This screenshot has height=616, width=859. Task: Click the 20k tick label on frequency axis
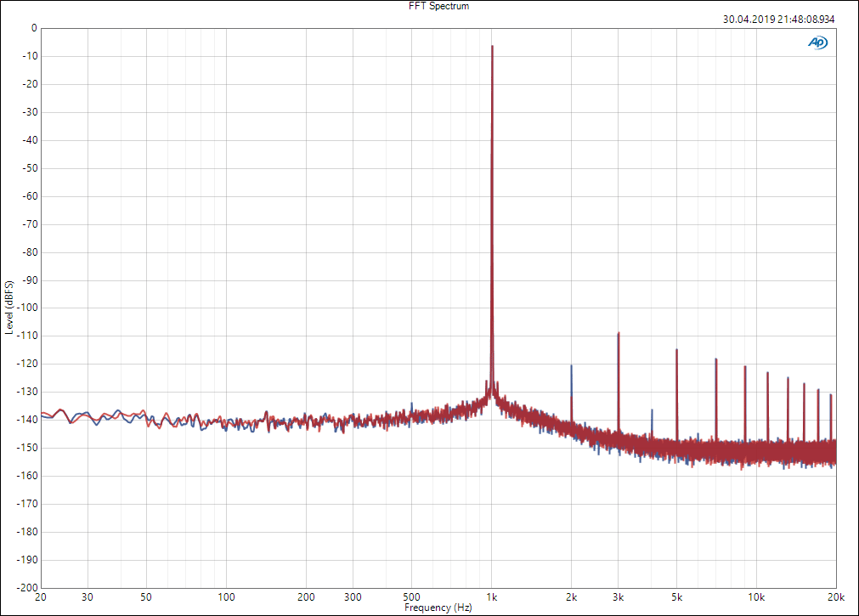pyautogui.click(x=835, y=597)
